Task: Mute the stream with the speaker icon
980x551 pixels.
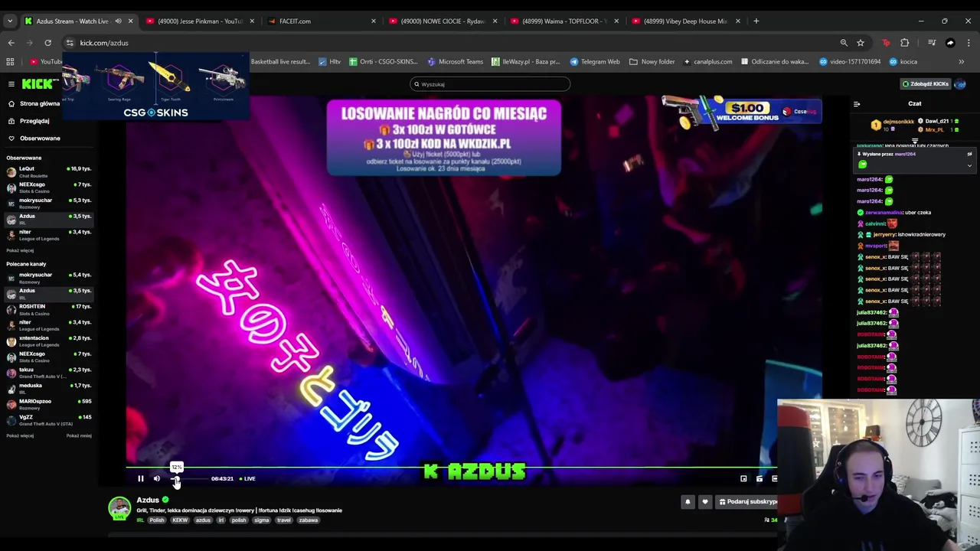Action: [x=157, y=478]
